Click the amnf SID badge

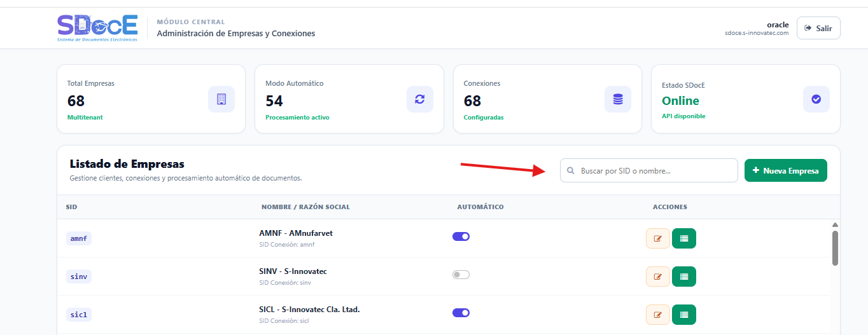click(79, 238)
